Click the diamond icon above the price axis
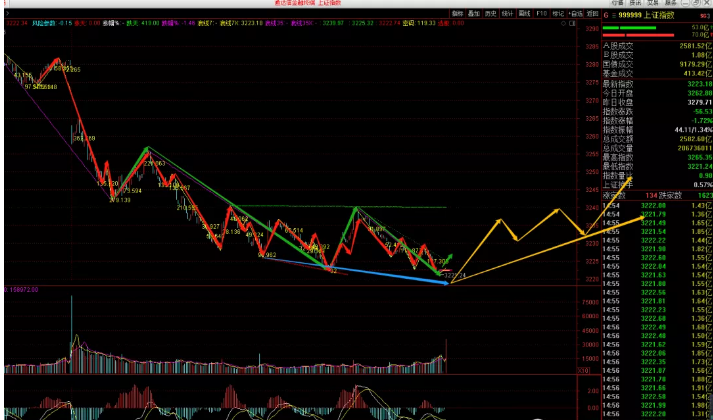The image size is (713, 420). point(564,23)
